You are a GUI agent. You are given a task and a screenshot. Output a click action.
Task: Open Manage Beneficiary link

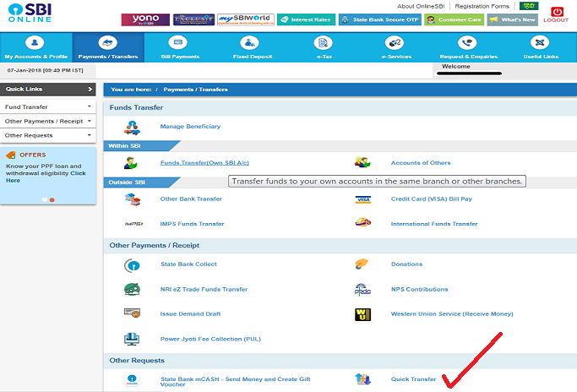pos(190,126)
